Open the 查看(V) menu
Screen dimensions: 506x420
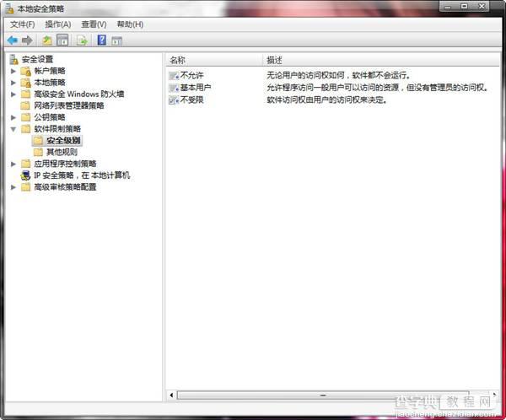pyautogui.click(x=94, y=24)
